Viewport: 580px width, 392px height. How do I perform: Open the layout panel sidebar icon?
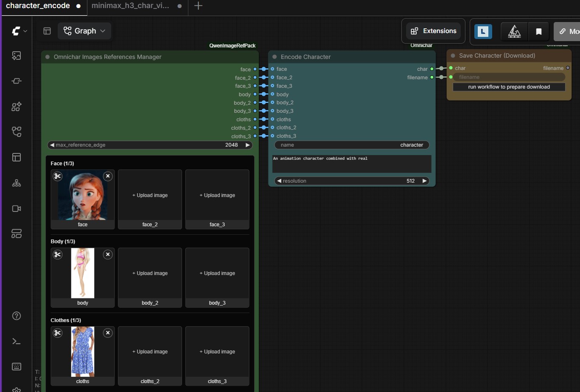(17, 157)
